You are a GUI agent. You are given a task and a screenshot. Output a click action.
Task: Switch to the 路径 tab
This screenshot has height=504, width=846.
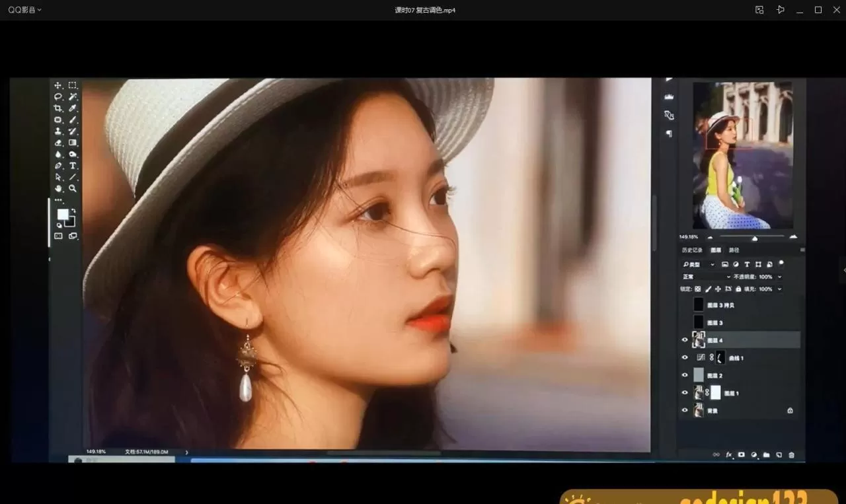pyautogui.click(x=734, y=250)
